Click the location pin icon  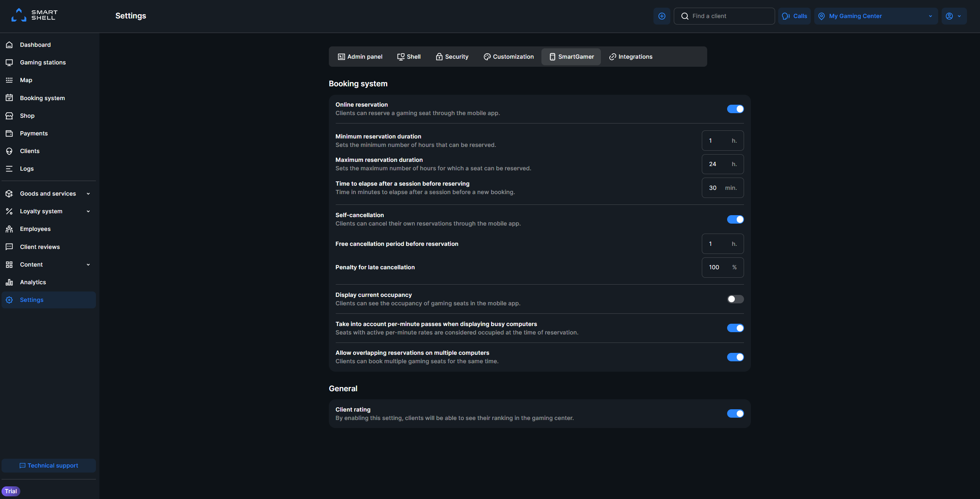822,16
